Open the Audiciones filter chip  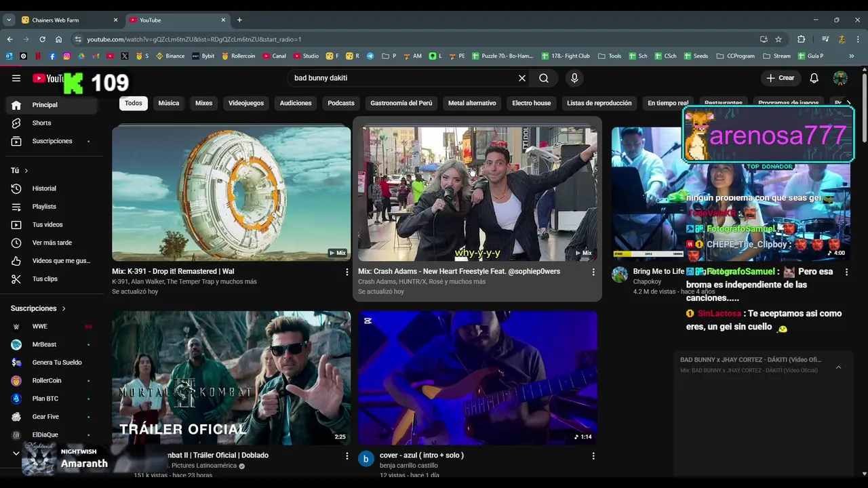296,103
